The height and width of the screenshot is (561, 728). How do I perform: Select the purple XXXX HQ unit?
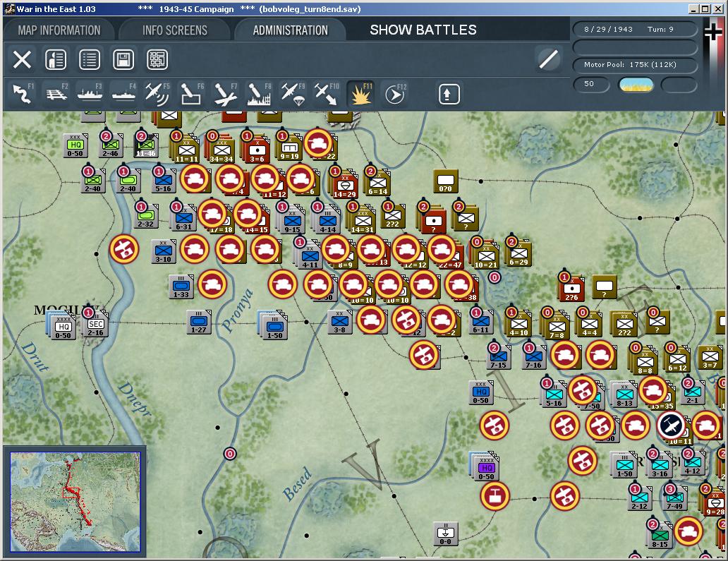pyautogui.click(x=485, y=466)
